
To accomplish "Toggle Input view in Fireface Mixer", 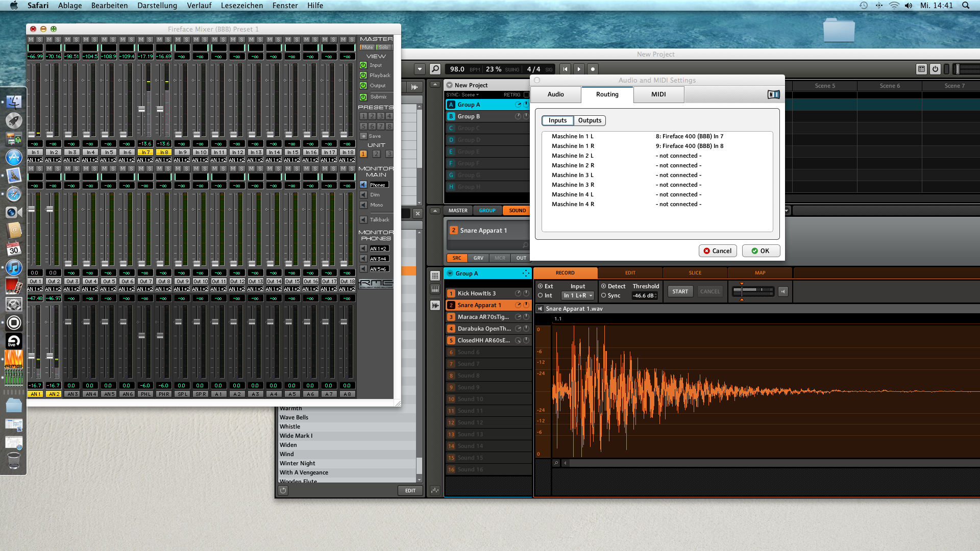I will (363, 65).
